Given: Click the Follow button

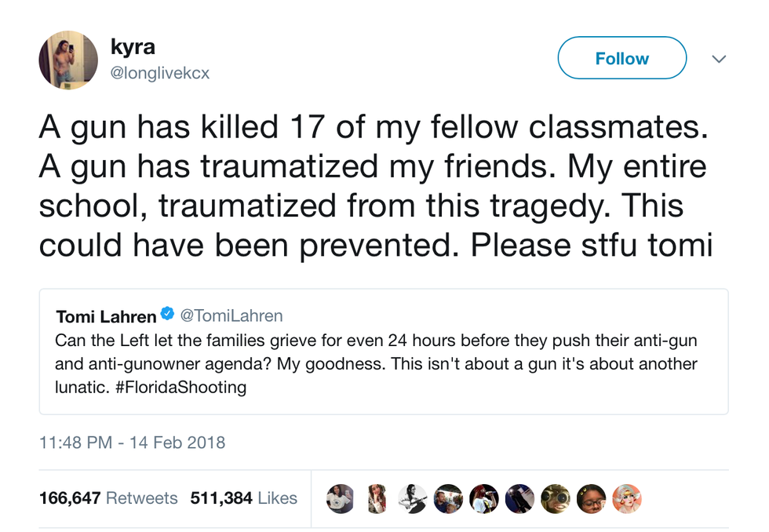Looking at the screenshot, I should pos(621,59).
